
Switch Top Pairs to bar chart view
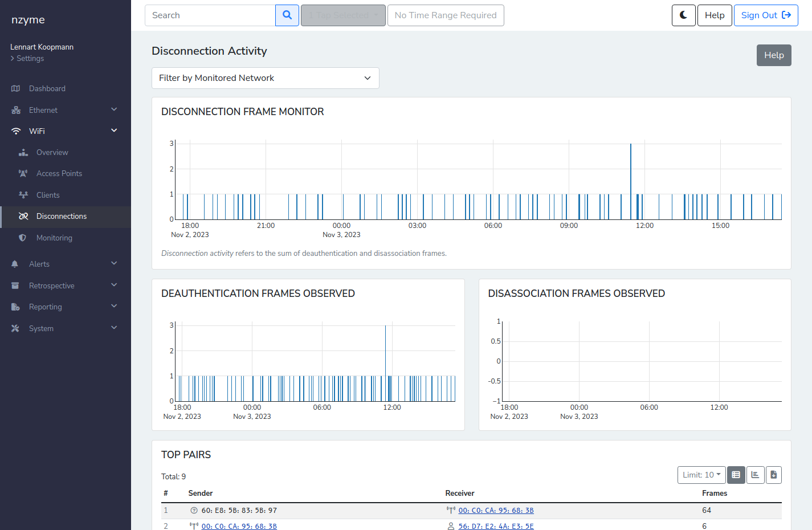pos(755,475)
